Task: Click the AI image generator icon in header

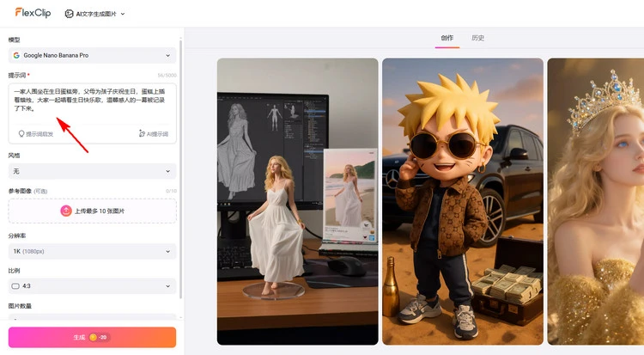Action: pos(69,15)
